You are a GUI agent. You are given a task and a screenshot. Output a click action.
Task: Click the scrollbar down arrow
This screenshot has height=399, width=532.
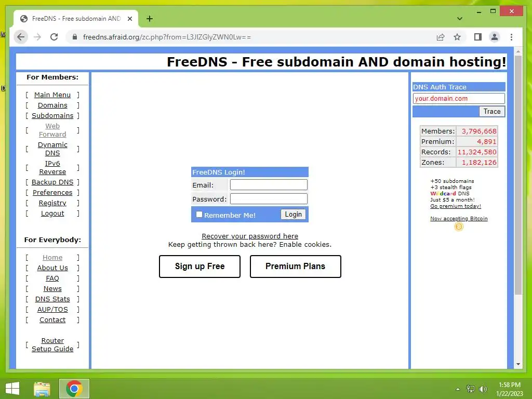518,364
